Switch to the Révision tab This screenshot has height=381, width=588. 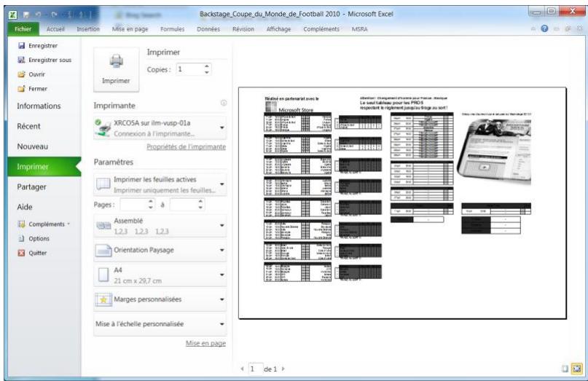pyautogui.click(x=243, y=29)
